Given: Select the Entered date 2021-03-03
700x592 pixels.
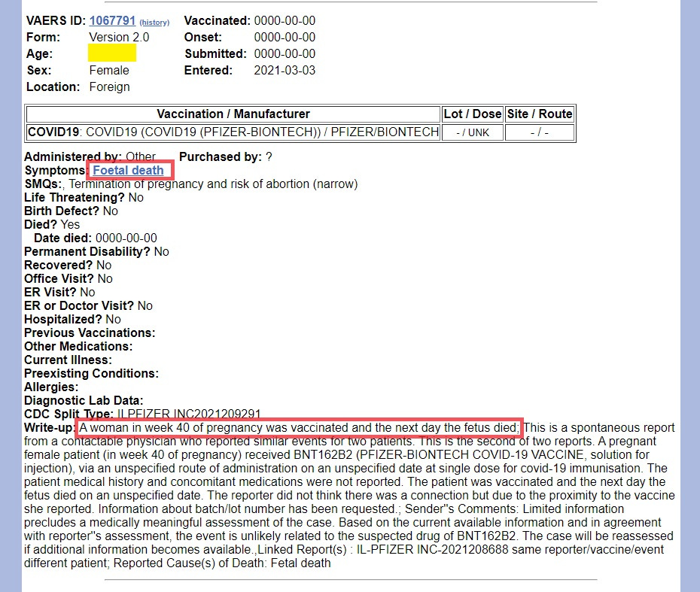Looking at the screenshot, I should click(x=285, y=70).
